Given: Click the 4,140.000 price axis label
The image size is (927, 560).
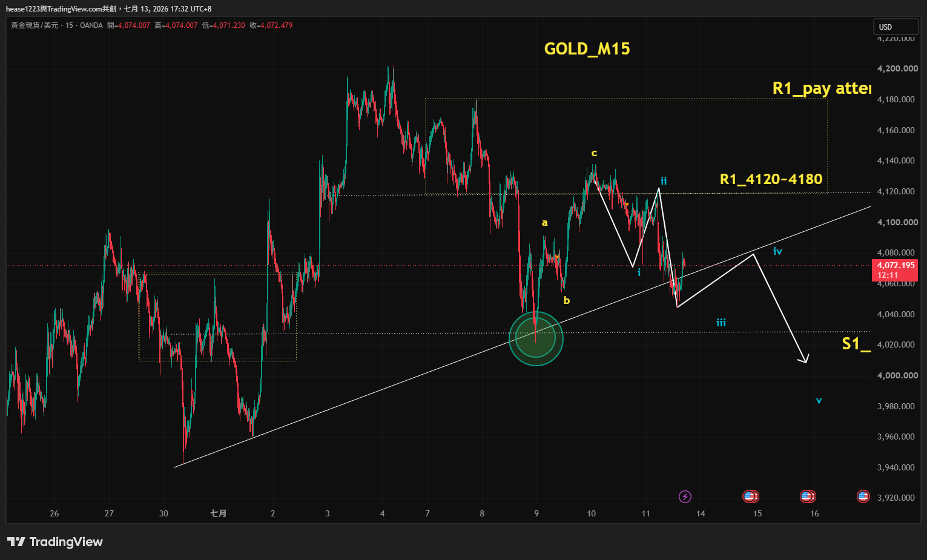Looking at the screenshot, I should pyautogui.click(x=896, y=160).
